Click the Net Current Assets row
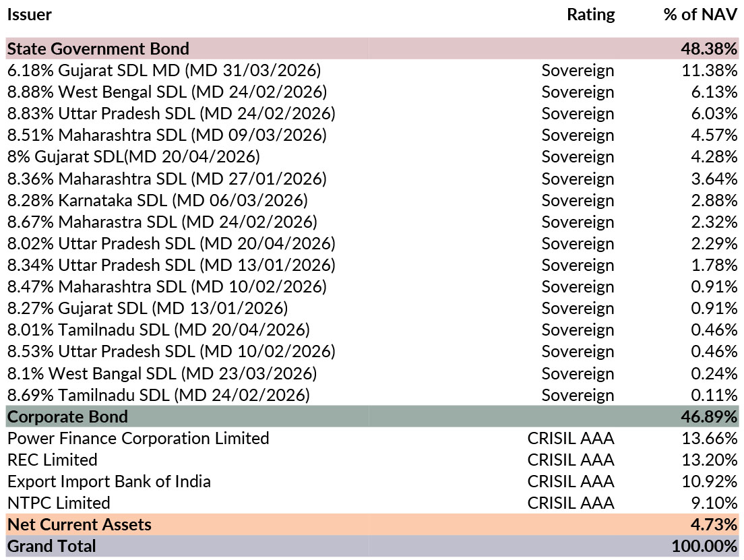The width and height of the screenshot is (744, 560). point(80,524)
